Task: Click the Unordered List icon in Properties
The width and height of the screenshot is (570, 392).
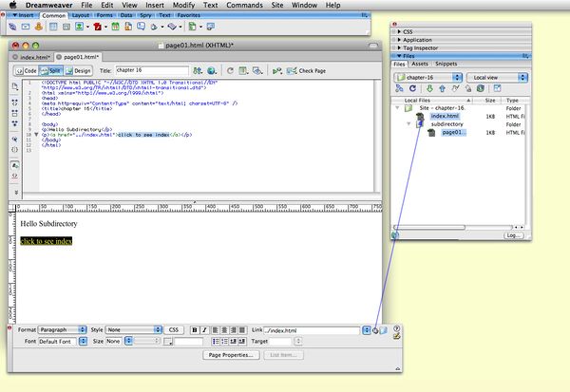Action: [216, 340]
